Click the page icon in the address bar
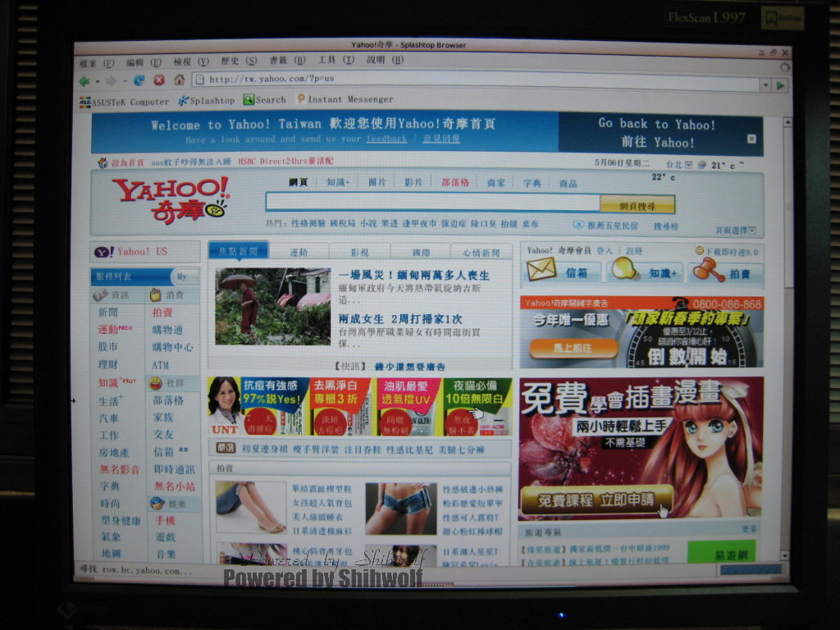Image resolution: width=840 pixels, height=630 pixels. [200, 80]
